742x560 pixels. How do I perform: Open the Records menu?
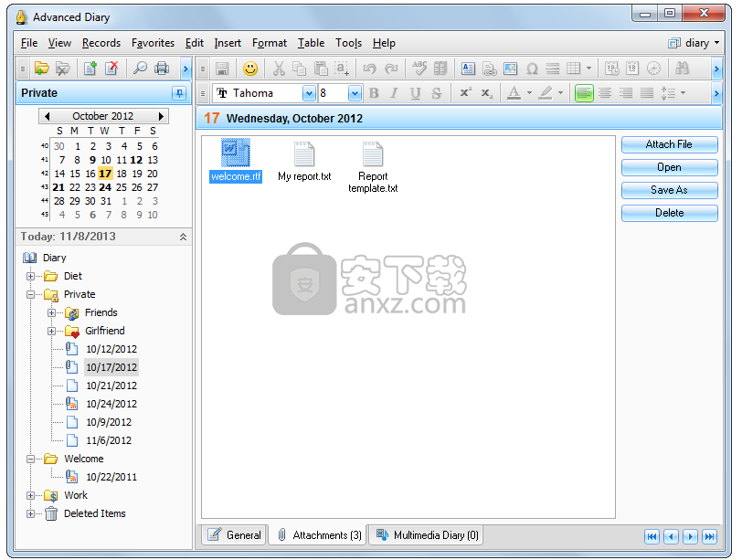click(101, 43)
